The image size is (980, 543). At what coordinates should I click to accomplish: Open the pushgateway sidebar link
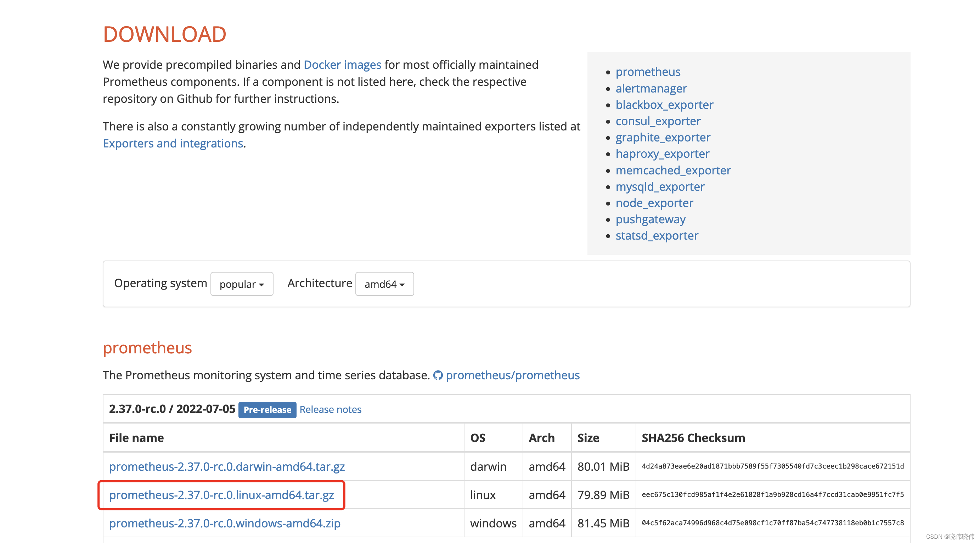pos(650,219)
